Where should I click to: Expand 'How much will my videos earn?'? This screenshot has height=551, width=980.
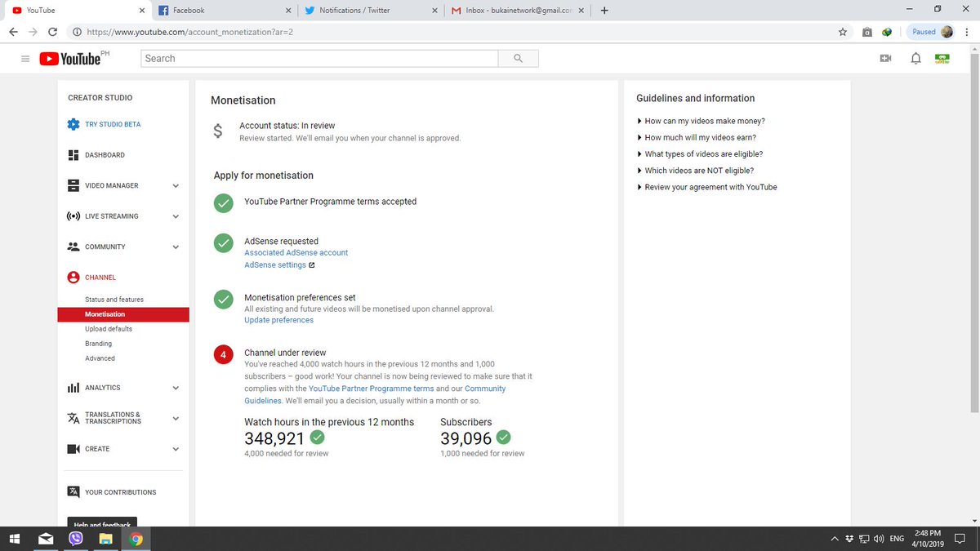click(x=697, y=137)
